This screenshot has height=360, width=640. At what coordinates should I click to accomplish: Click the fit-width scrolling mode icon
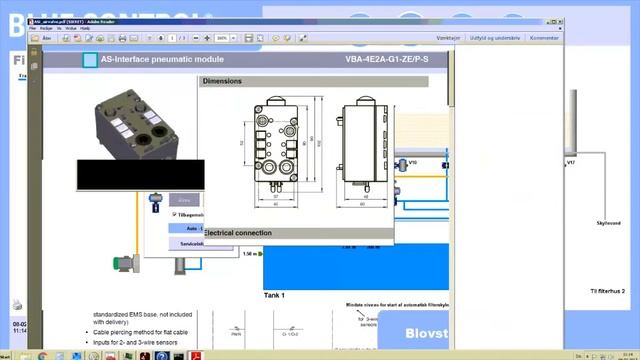pos(249,38)
